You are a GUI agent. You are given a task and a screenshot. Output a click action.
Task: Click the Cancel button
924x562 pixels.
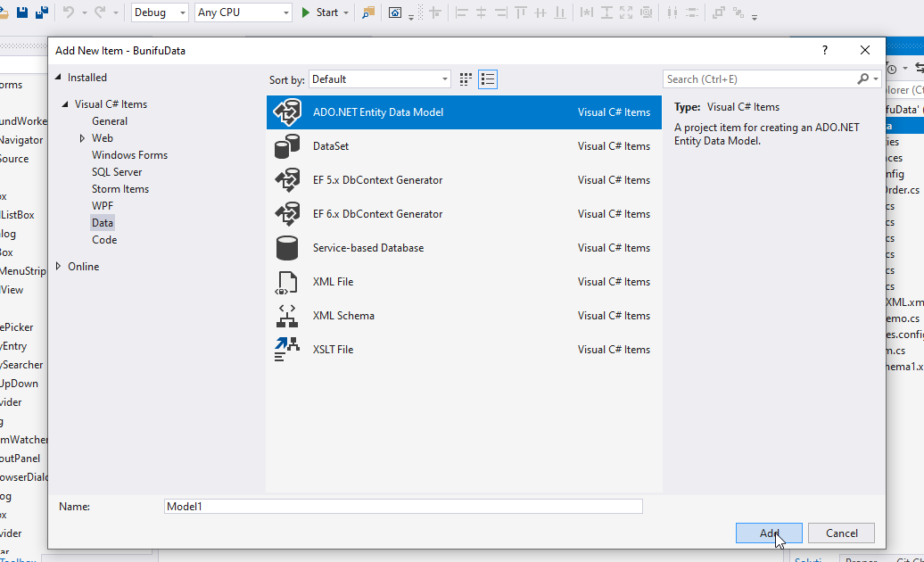(842, 533)
